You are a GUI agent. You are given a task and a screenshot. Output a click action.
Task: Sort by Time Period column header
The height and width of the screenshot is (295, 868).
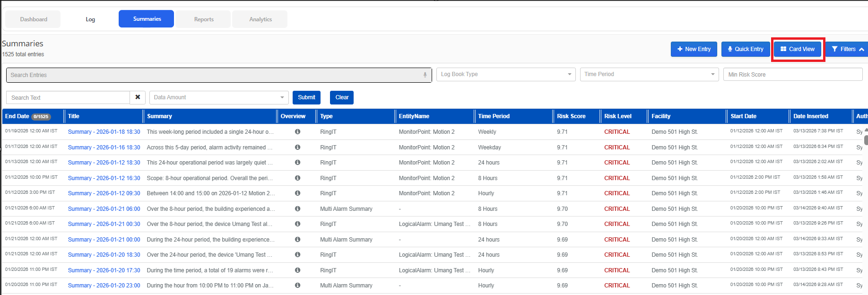[x=494, y=116]
